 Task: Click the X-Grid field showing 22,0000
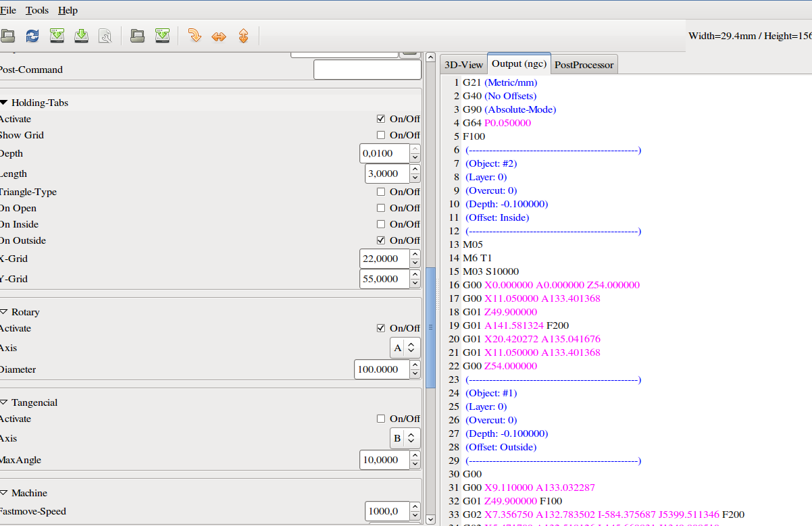pyautogui.click(x=384, y=259)
